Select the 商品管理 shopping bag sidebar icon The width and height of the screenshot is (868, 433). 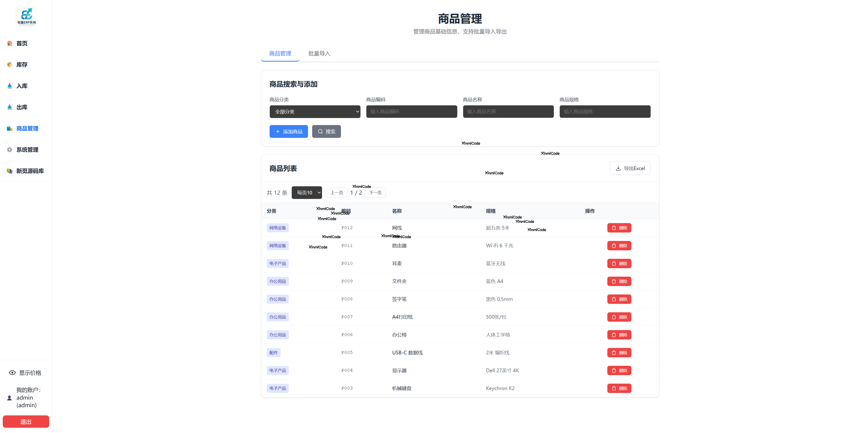point(9,128)
